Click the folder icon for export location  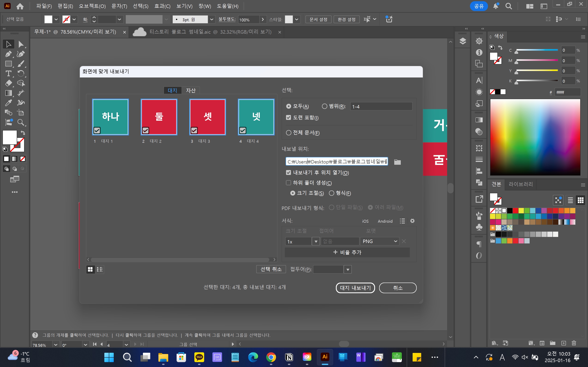(397, 162)
